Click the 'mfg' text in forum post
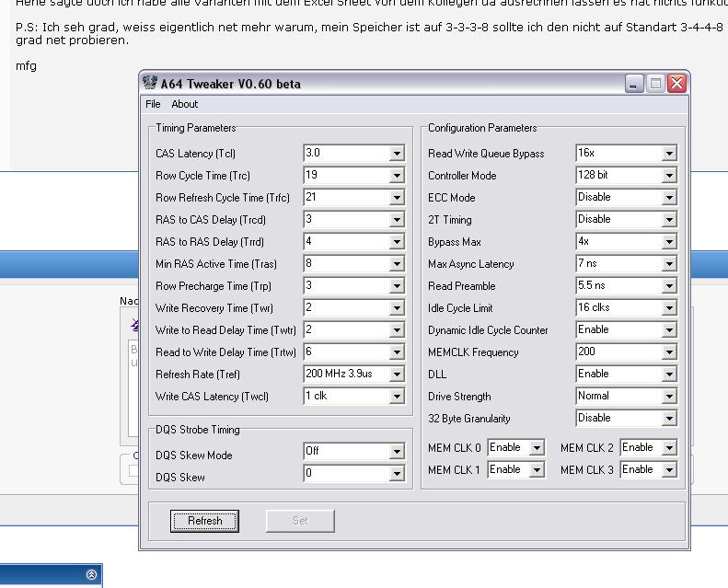Screen dimensions: 728x588 click(26, 66)
